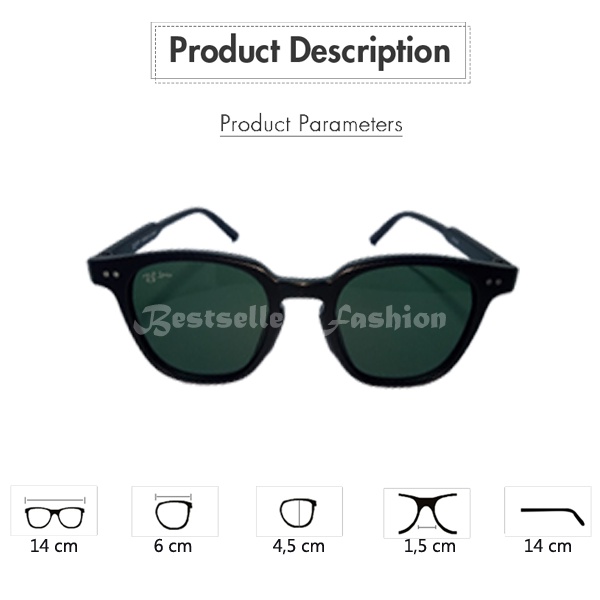Click the Product Description heading
The image size is (600, 600).
(x=310, y=51)
